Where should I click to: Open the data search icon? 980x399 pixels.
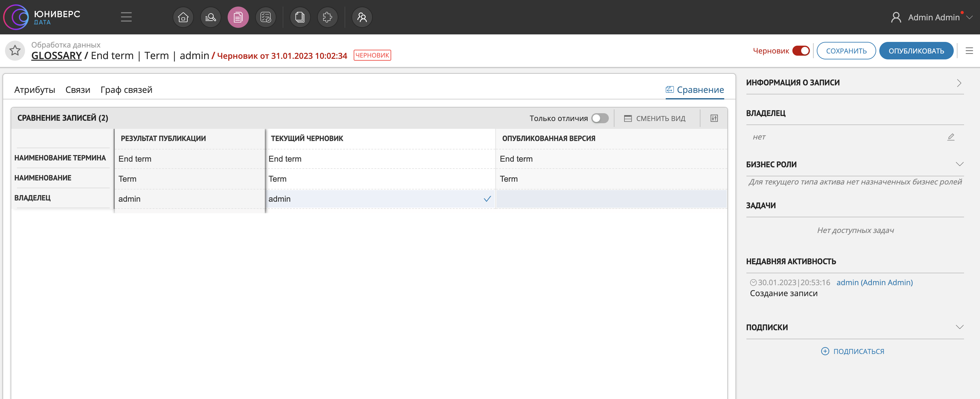click(210, 17)
